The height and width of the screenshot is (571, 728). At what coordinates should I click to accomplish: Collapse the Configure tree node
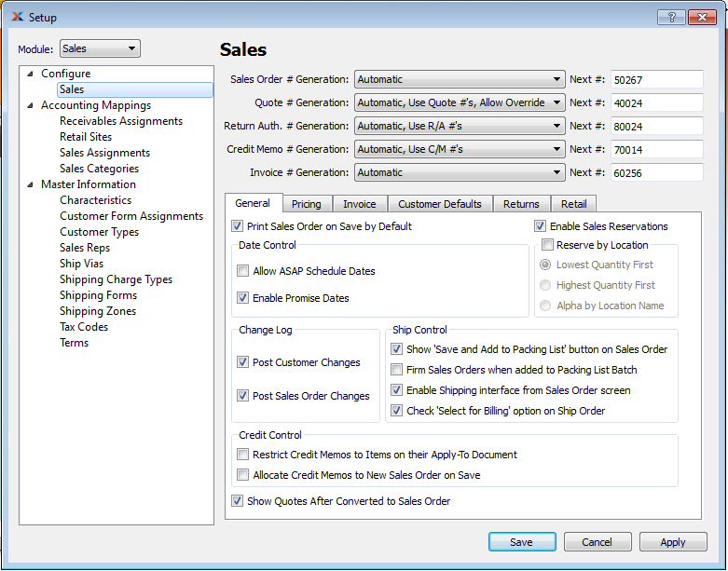tap(30, 74)
